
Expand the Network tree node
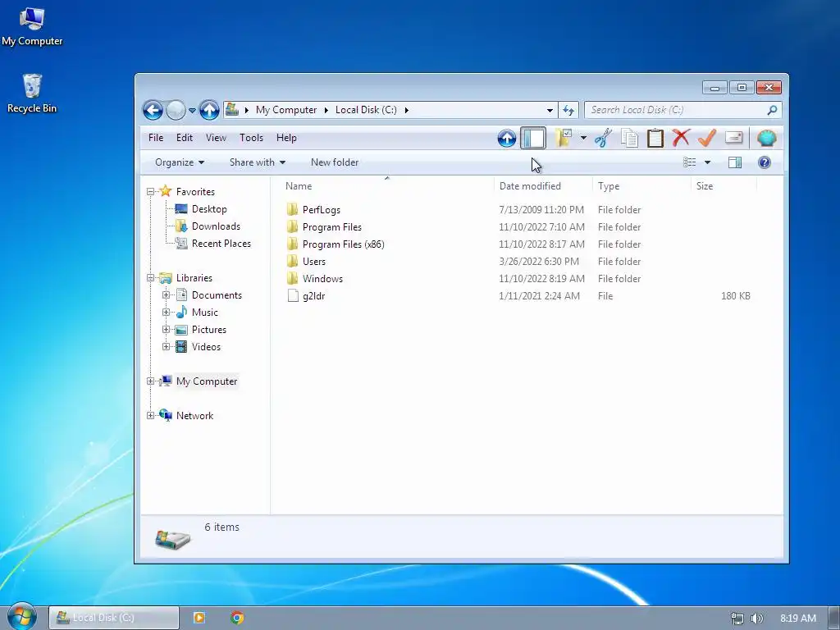[151, 416]
